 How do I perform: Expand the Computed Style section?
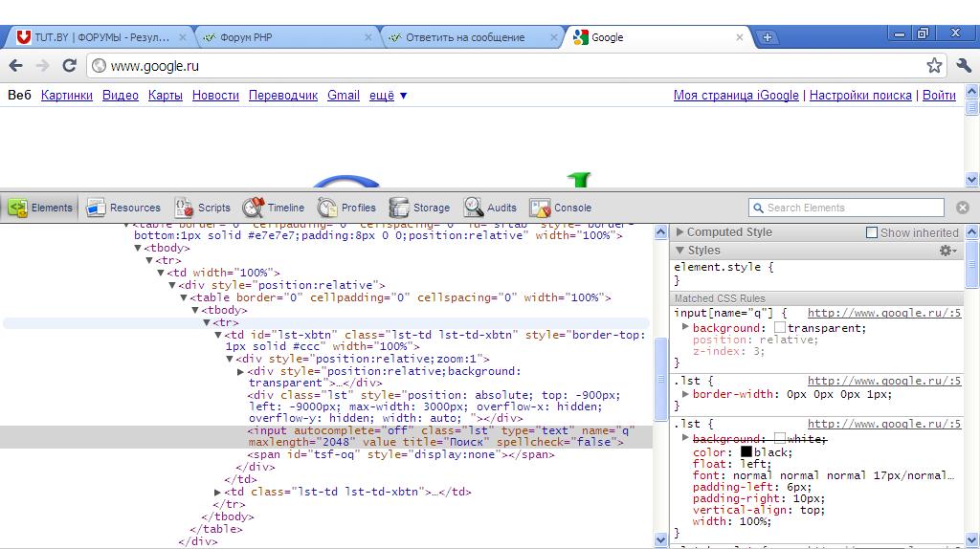(x=680, y=232)
